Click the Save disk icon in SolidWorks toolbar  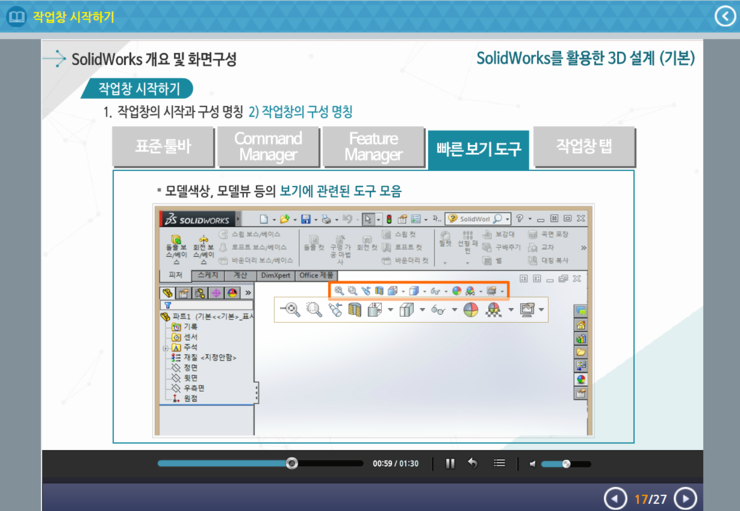(306, 219)
